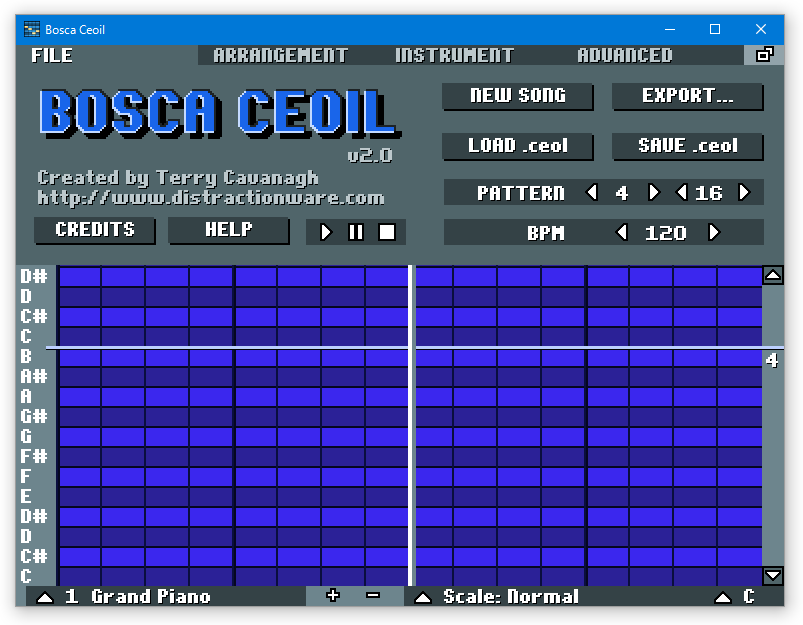The width and height of the screenshot is (803, 625).
Task: Place a note on first cell of G row
Action: (79, 436)
